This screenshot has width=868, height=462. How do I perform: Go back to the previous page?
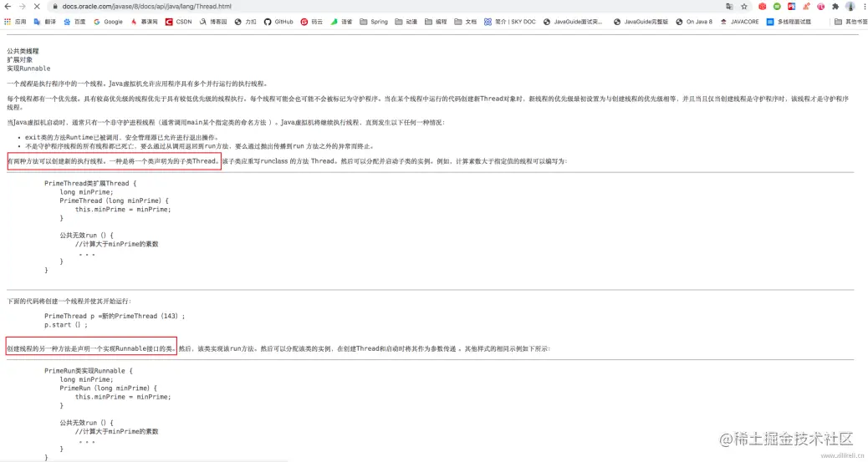(x=8, y=7)
